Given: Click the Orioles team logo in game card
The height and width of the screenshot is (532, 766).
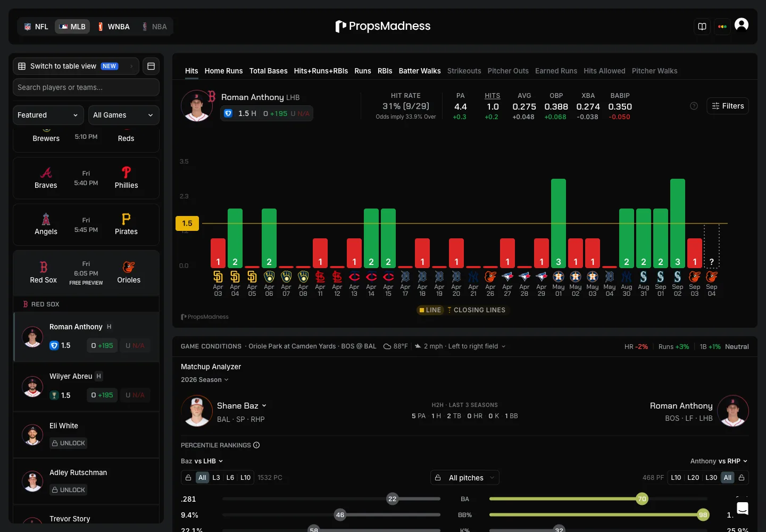Looking at the screenshot, I should coord(129,267).
